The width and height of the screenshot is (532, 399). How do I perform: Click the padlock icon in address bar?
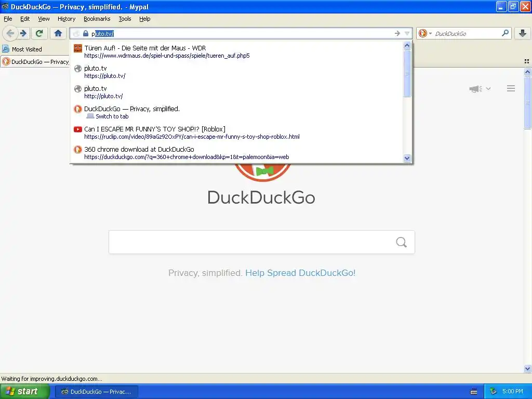point(86,33)
